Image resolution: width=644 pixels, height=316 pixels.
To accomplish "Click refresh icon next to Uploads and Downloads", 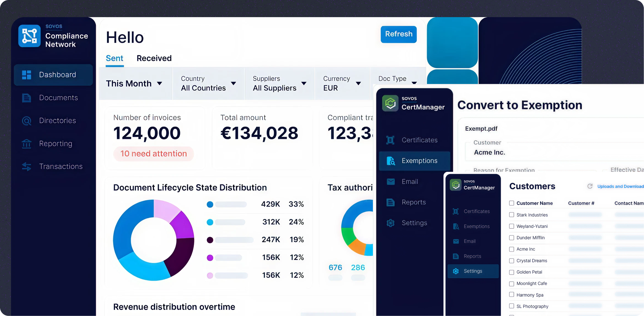I will point(590,186).
